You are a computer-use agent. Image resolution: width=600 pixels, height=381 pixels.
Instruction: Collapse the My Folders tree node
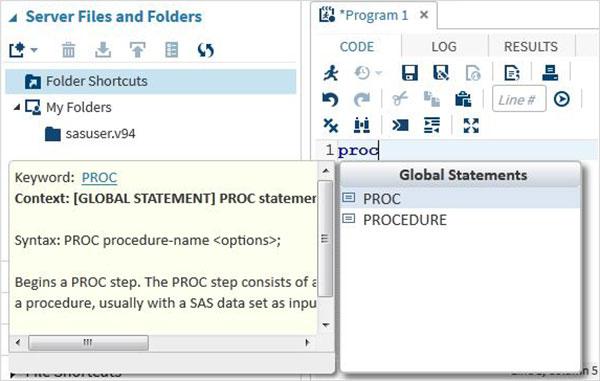[x=17, y=107]
